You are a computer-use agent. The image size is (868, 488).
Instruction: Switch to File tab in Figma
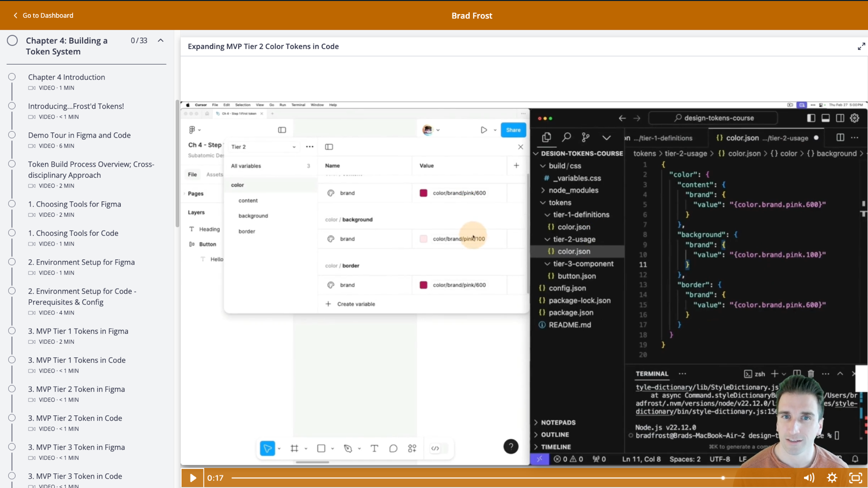(193, 175)
